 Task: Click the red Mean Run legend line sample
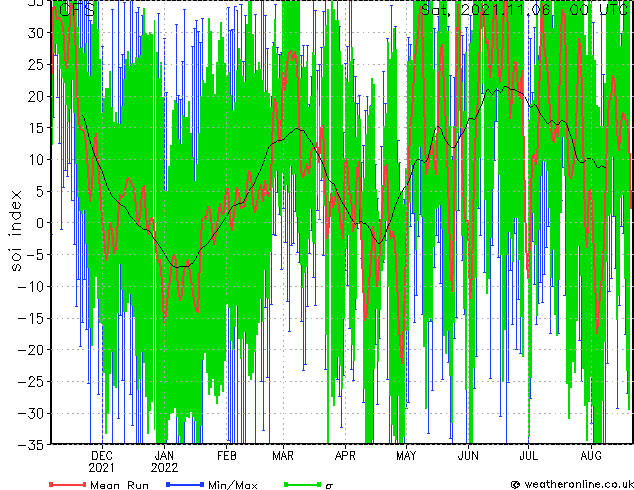[68, 484]
